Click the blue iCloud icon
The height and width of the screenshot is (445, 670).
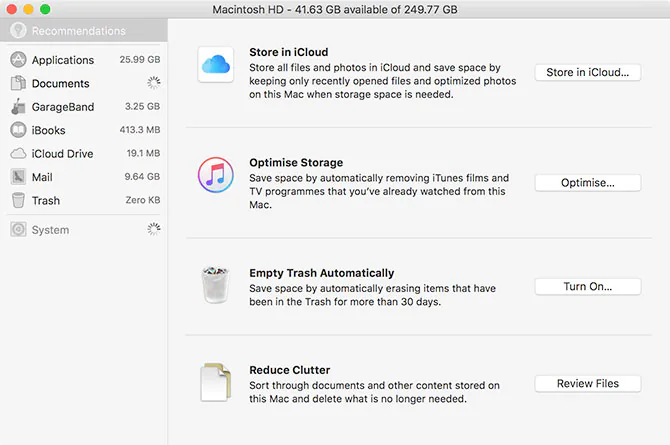(x=216, y=65)
